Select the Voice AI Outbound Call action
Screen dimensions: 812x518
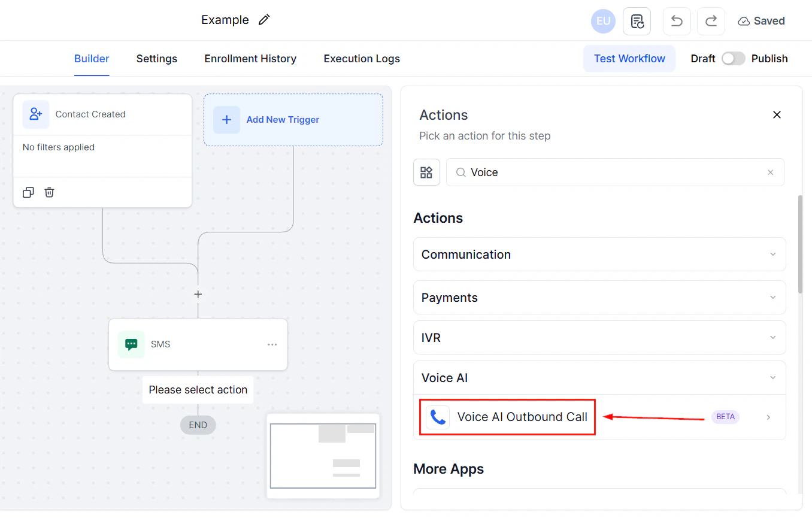tap(522, 417)
